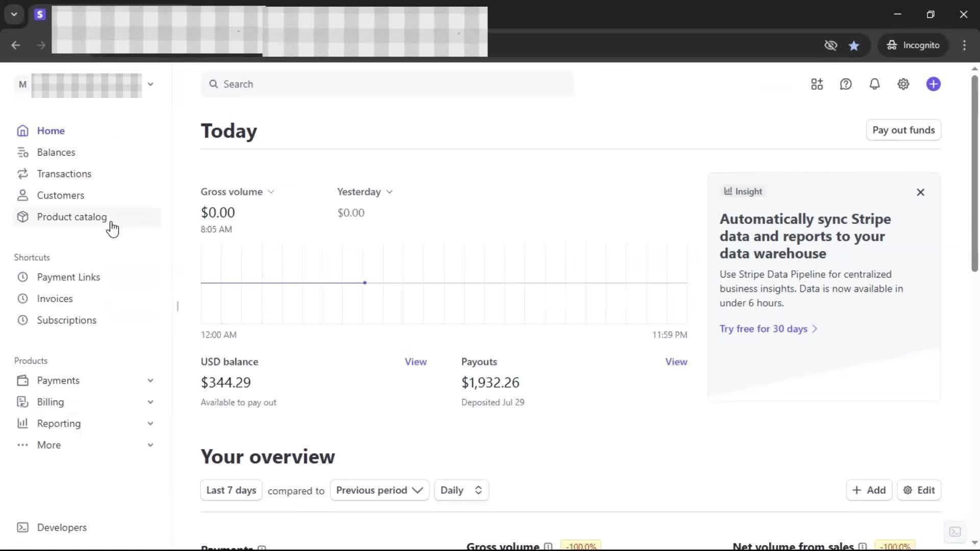
Task: Click the Pay out funds button
Action: (x=903, y=130)
